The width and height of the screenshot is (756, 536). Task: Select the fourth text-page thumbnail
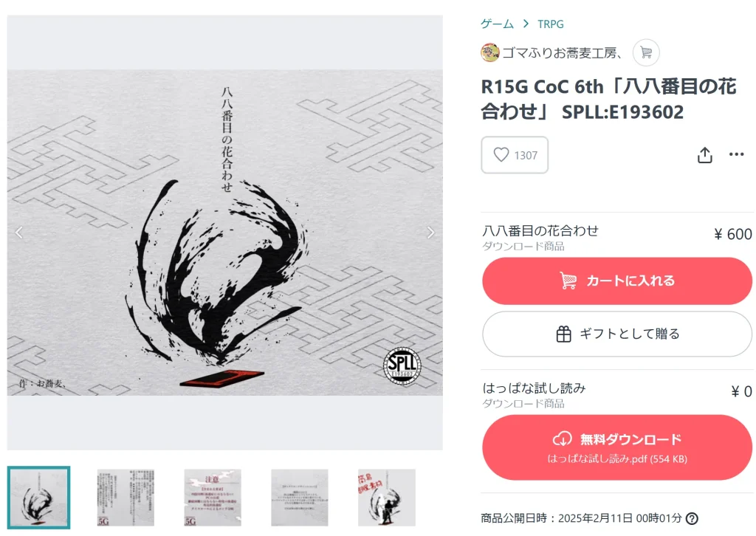(300, 498)
